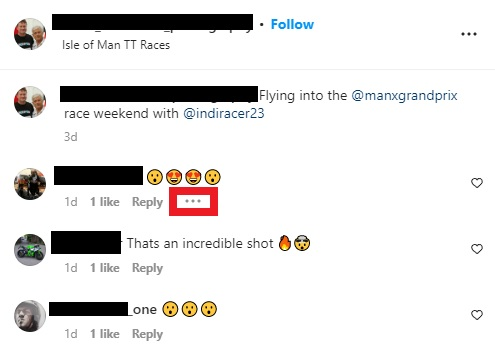Open author avatar beside the caption
Viewport: 495px width, 361px height.
coord(30,102)
